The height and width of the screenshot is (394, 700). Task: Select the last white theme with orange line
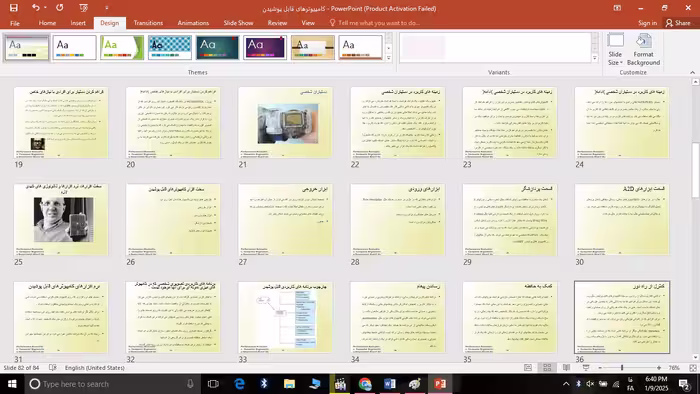(x=360, y=47)
